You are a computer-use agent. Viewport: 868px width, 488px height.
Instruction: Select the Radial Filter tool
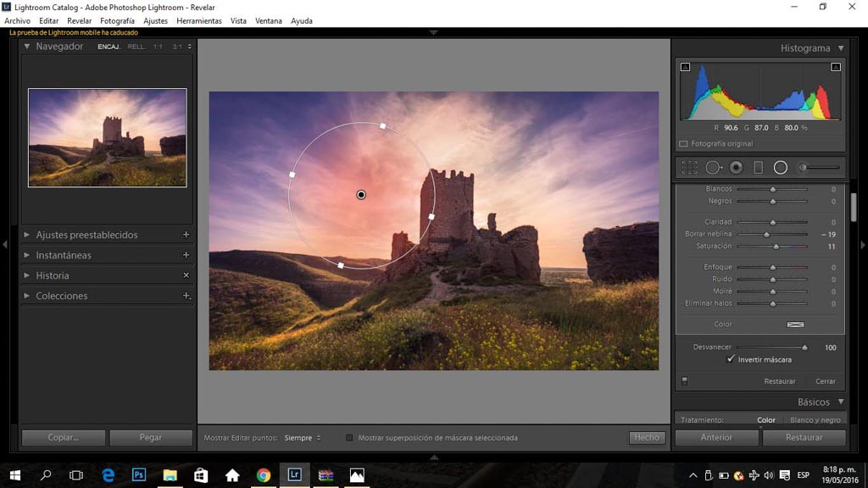(781, 168)
